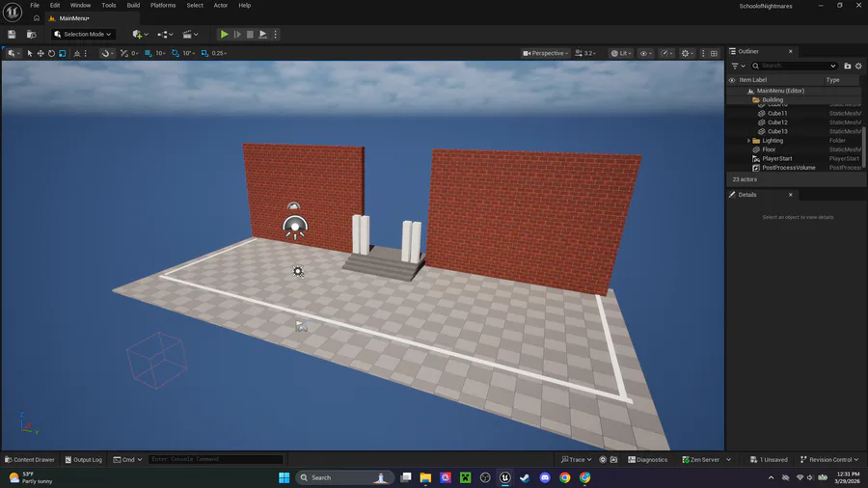Screen dimensions: 868x488
Task: Open the play options three-dot menu
Action: point(275,35)
